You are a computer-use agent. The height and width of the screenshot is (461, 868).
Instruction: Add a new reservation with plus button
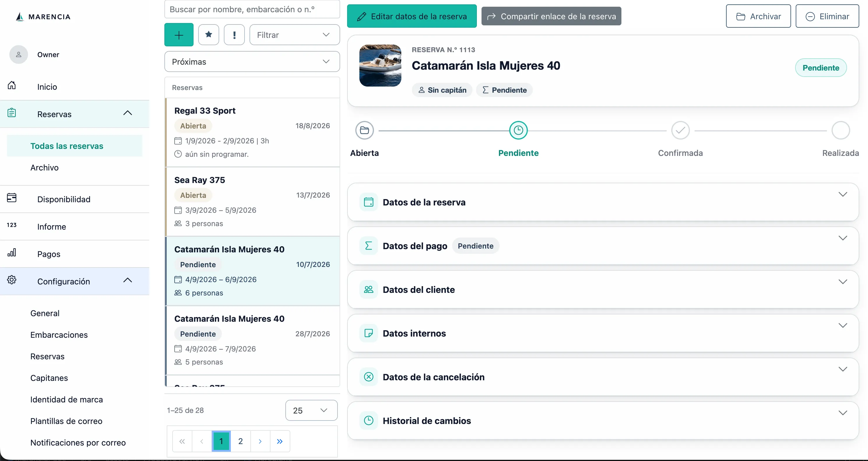point(179,35)
